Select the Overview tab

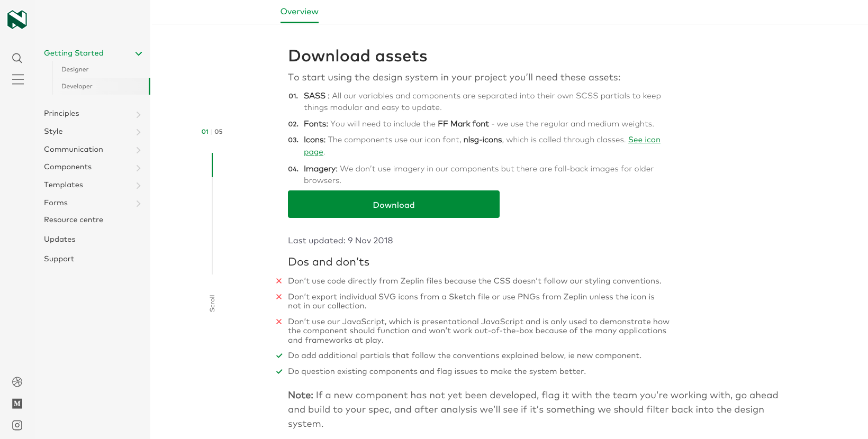(x=299, y=12)
